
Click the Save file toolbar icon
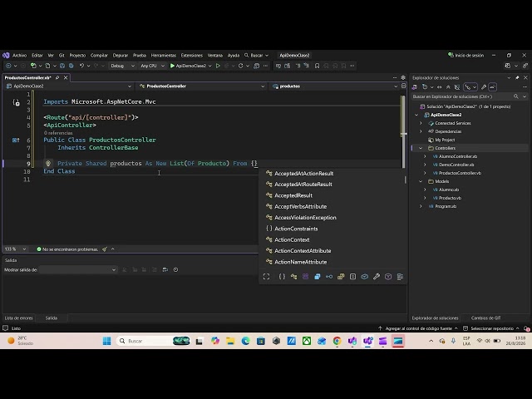pos(62,66)
